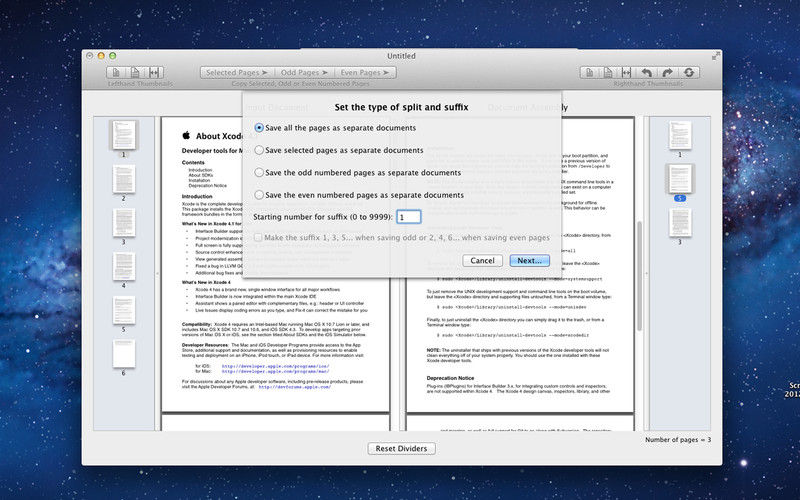This screenshot has width=800, height=500.
Task: Click the first page icon in Righthand Thumbnails toolbar group
Action: click(x=589, y=72)
